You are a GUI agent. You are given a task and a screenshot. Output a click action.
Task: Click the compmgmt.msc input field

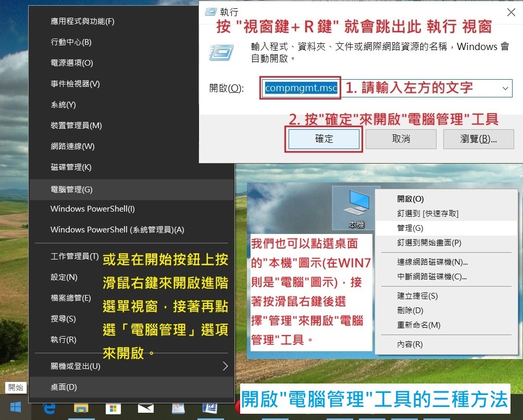300,88
